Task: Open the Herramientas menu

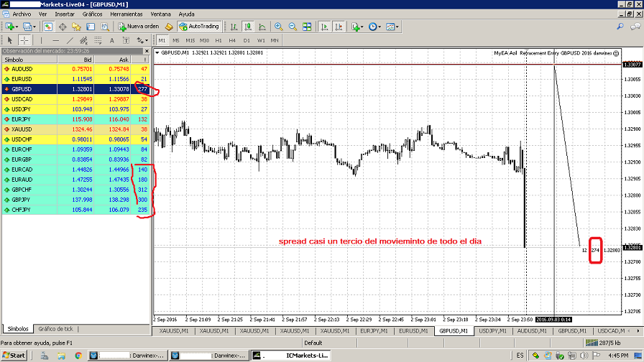Action: pos(126,14)
